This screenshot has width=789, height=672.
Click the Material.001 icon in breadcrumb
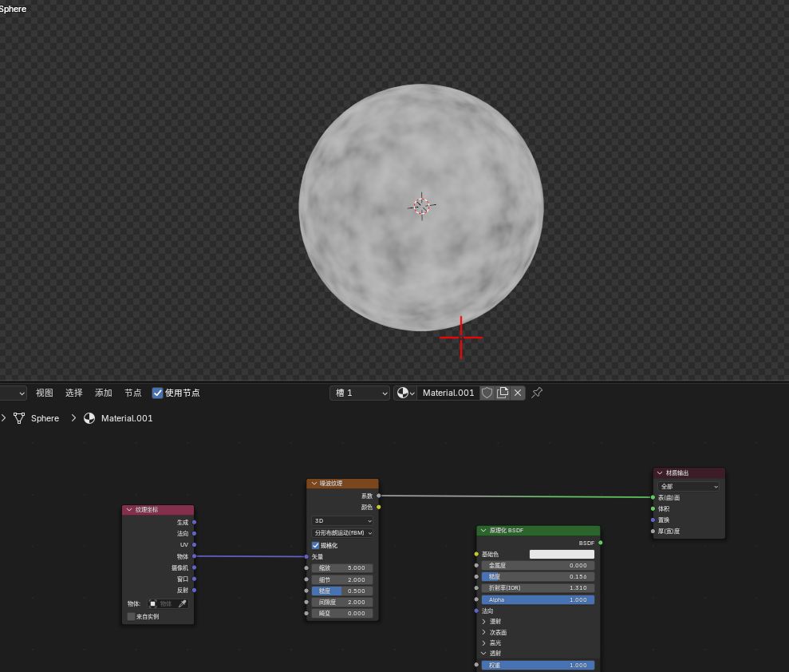(x=89, y=418)
